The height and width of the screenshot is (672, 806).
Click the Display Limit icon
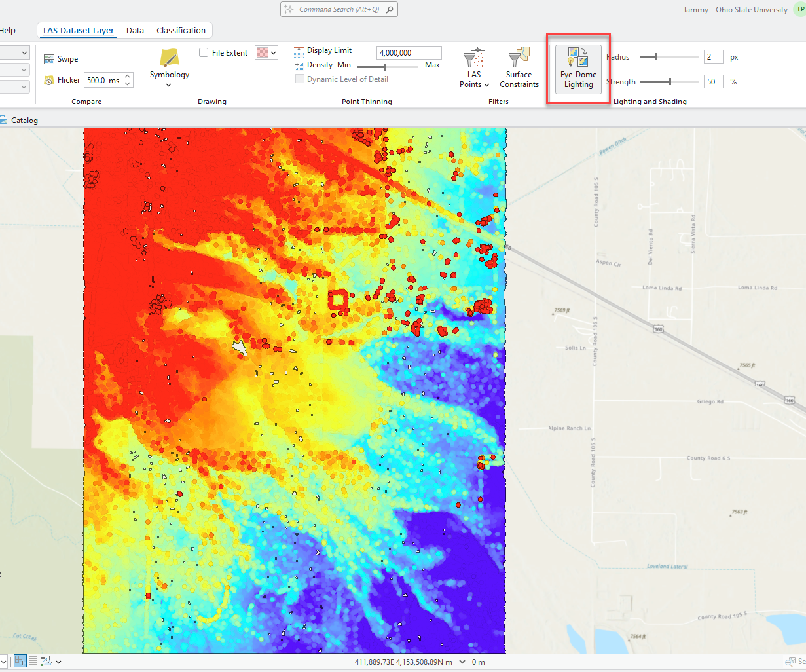pos(299,51)
